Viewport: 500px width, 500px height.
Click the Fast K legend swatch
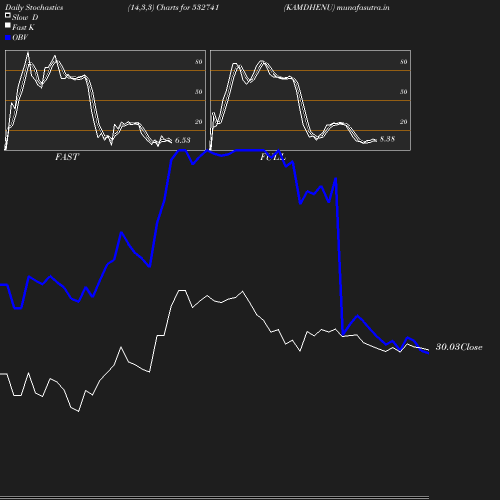point(8,25)
